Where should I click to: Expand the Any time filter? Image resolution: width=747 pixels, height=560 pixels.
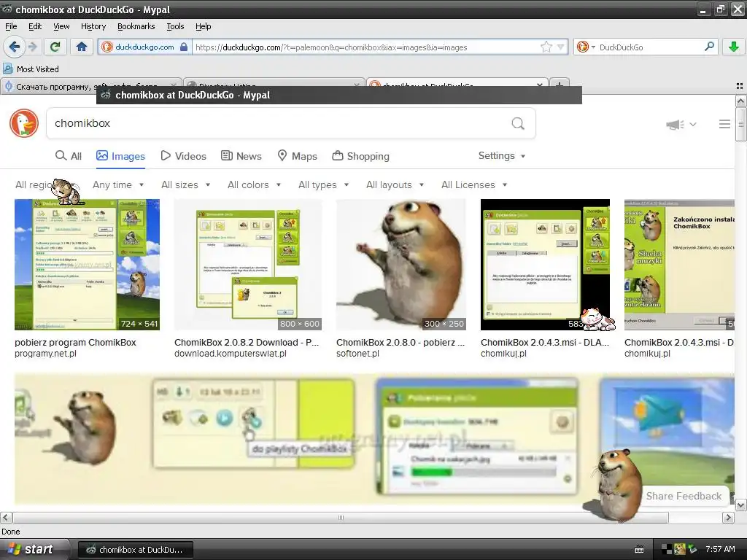(118, 184)
